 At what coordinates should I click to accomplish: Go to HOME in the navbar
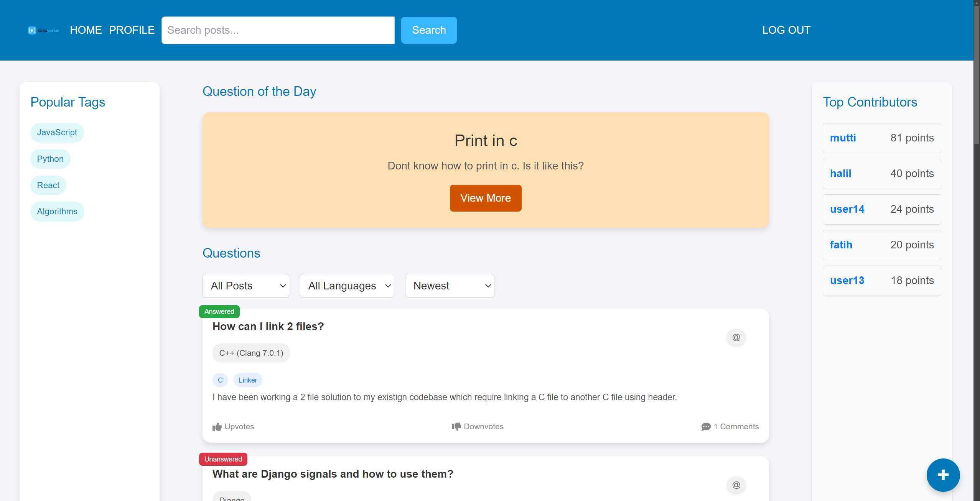click(x=86, y=30)
